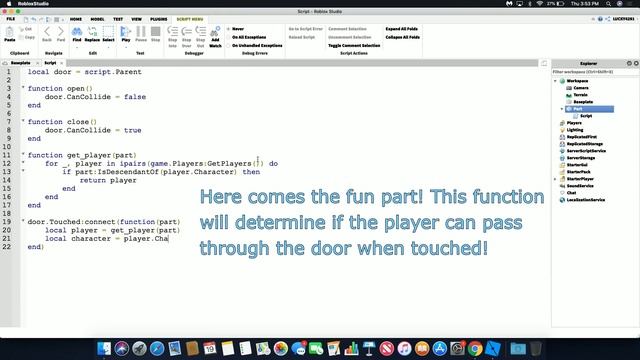Open the Replace tool
640x360 pixels.
pos(92,34)
